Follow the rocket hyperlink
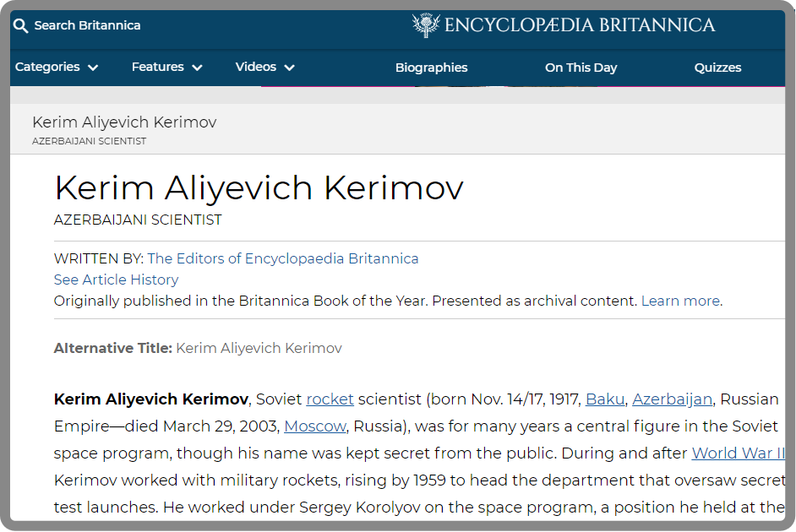Image resolution: width=796 pixels, height=532 pixels. point(330,399)
